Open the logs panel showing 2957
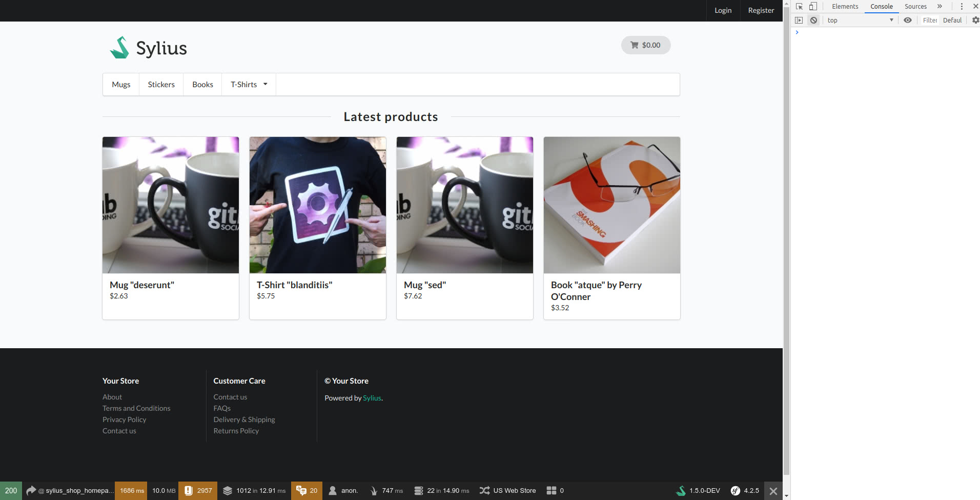The image size is (980, 500). click(198, 491)
